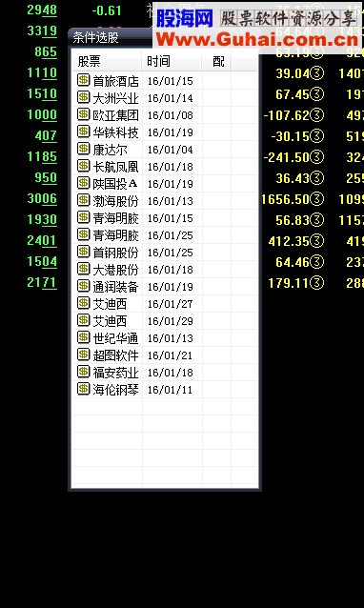Image resolution: width=364 pixels, height=608 pixels.
Task: Select the stock name 大港股份
Action: pyautogui.click(x=115, y=270)
